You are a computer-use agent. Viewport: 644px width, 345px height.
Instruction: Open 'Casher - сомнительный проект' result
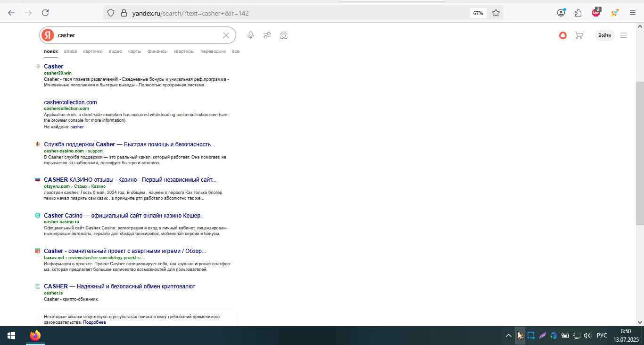coord(125,251)
